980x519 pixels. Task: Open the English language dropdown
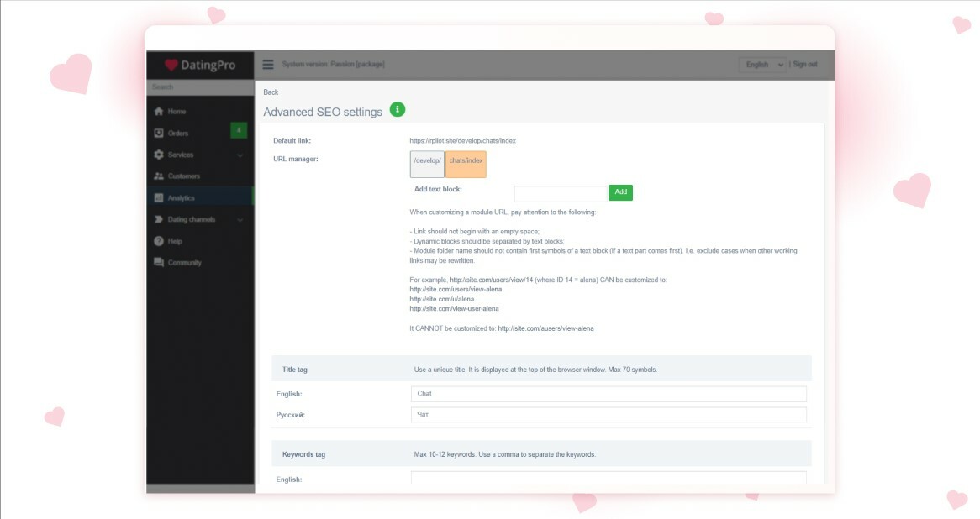click(762, 64)
